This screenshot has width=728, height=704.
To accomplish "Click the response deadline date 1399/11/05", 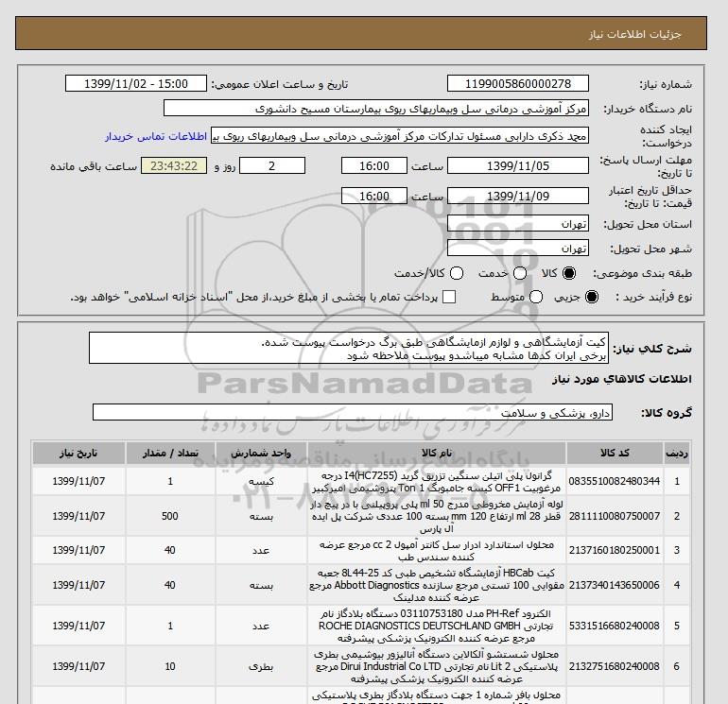I will point(518,165).
